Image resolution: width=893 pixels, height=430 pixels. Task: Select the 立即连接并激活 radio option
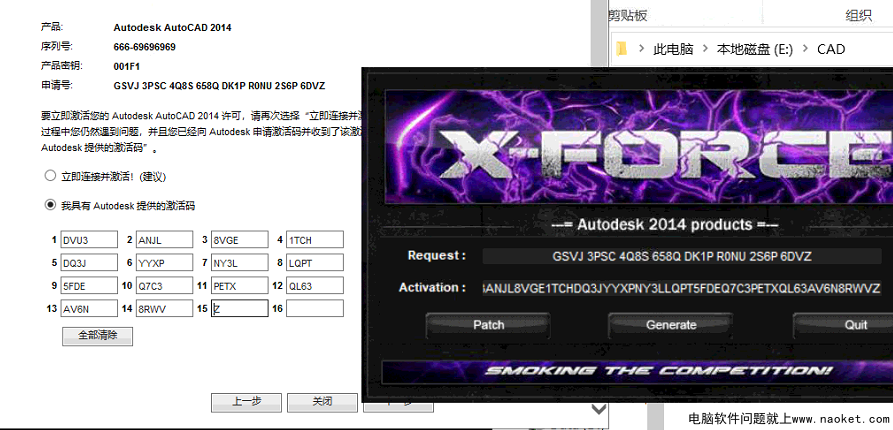tap(50, 176)
